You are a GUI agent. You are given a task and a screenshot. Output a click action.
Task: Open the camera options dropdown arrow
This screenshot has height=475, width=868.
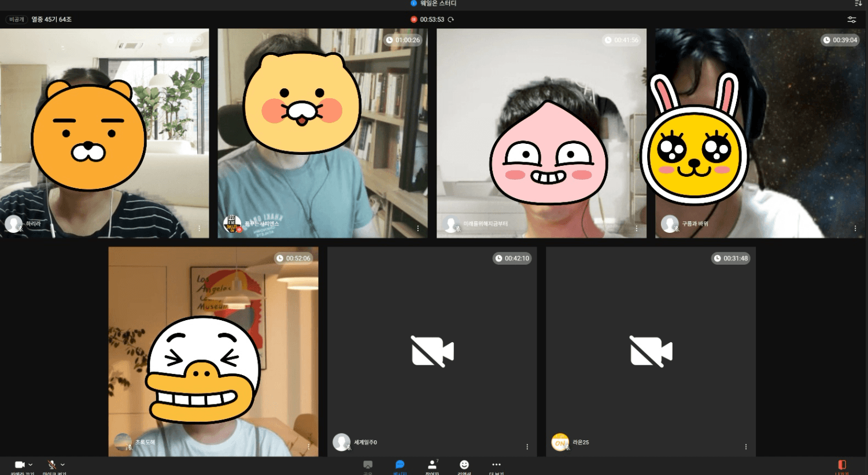coord(31,465)
